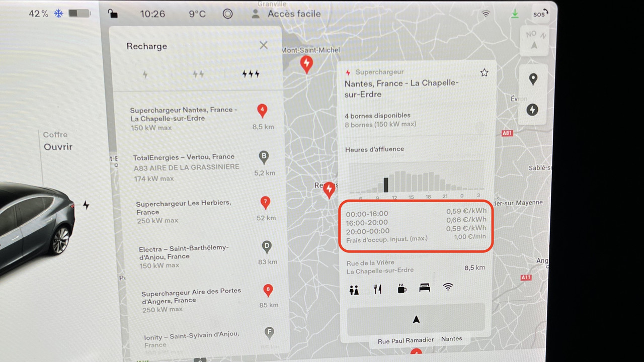The height and width of the screenshot is (362, 644).
Task: Start navigation to the Nantes Supercharger
Action: point(416,319)
